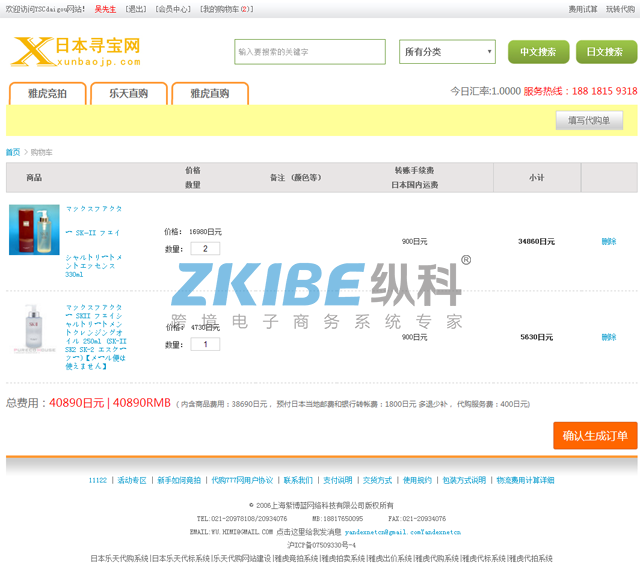Delete the 5630日元 cart item

(x=609, y=337)
